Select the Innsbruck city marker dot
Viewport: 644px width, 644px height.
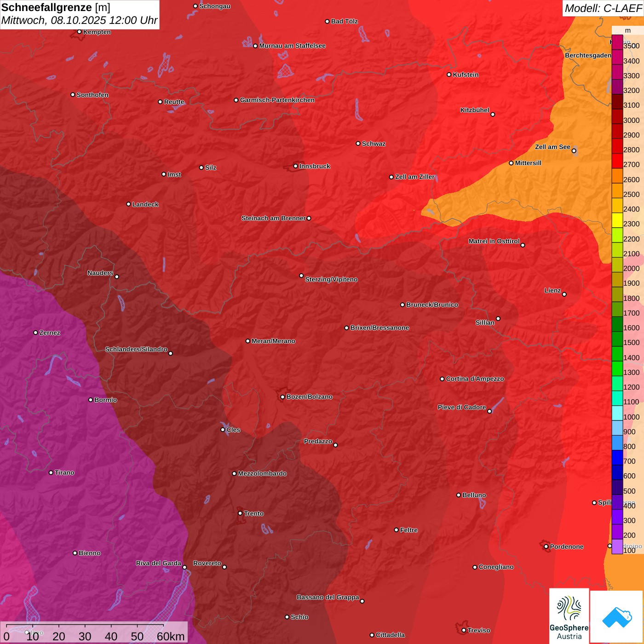click(x=296, y=166)
